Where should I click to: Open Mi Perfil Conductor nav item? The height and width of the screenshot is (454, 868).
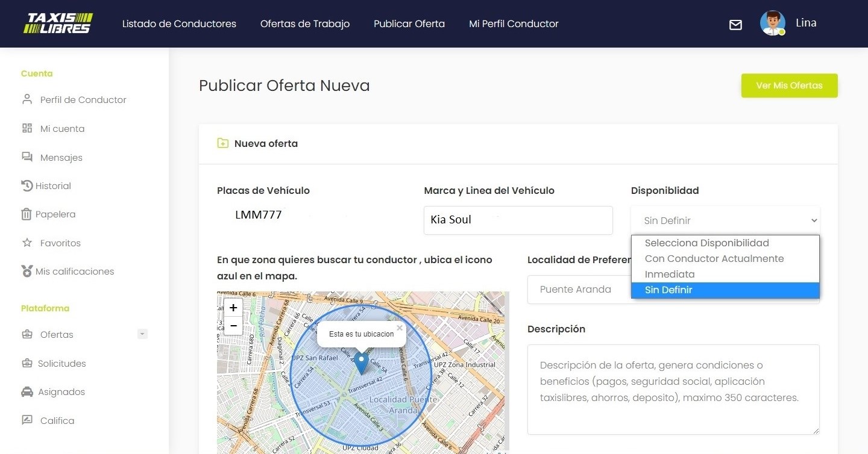[x=514, y=24]
